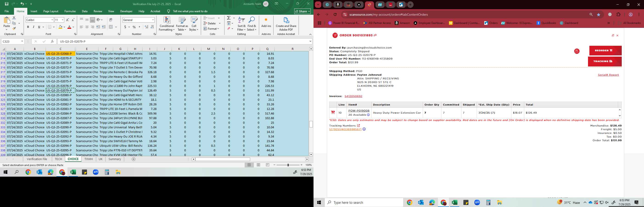
Task: Click the Add-ins button
Action: (266, 23)
